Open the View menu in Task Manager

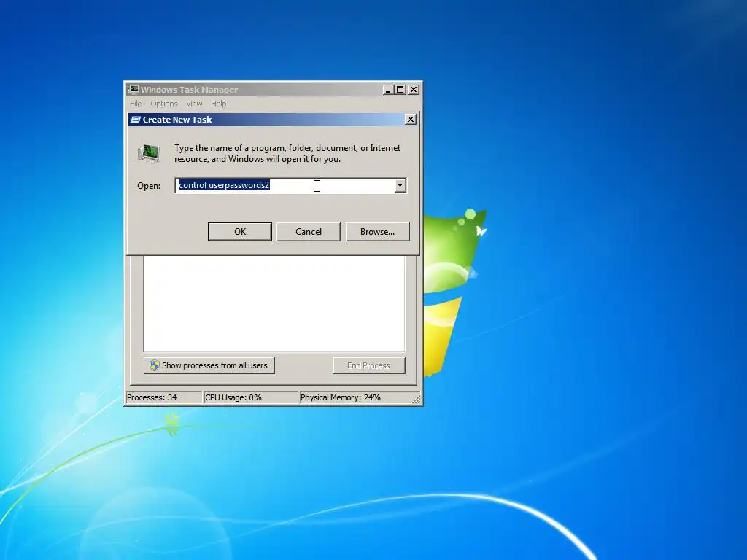click(x=194, y=104)
